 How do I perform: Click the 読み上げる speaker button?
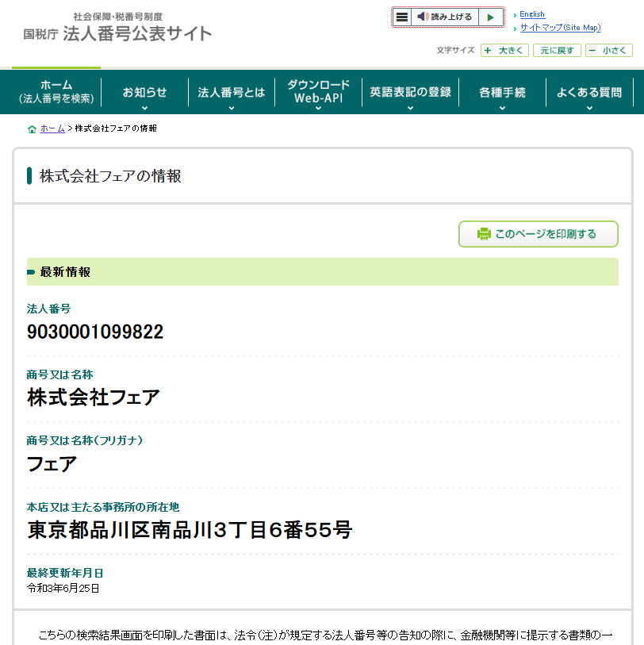445,17
